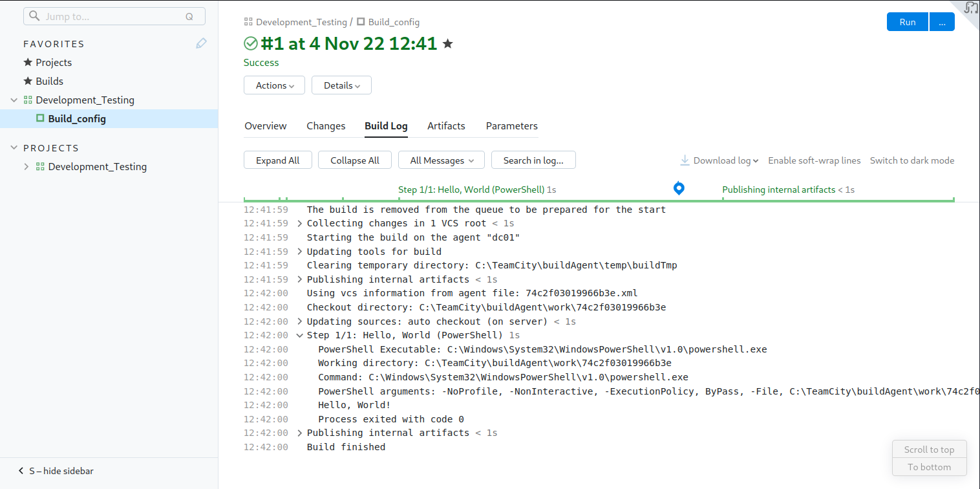The image size is (980, 489).
Task: Click the Download log icon
Action: pyautogui.click(x=683, y=160)
